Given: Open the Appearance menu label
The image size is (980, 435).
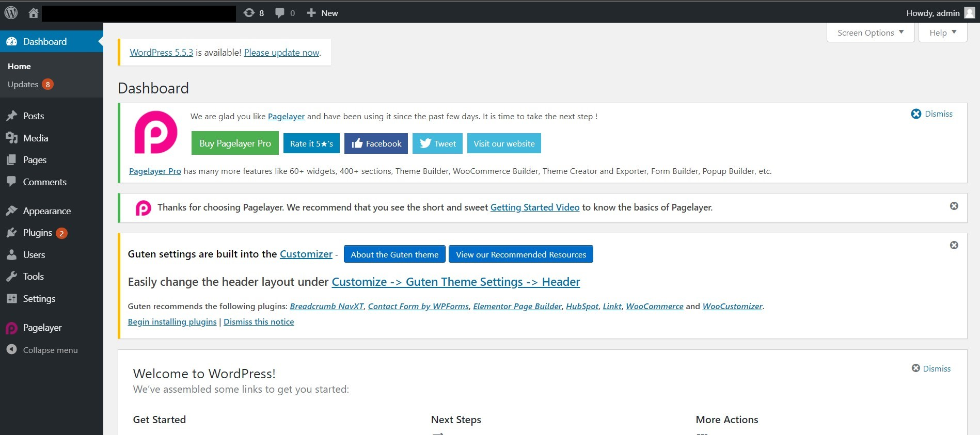Looking at the screenshot, I should click(47, 211).
